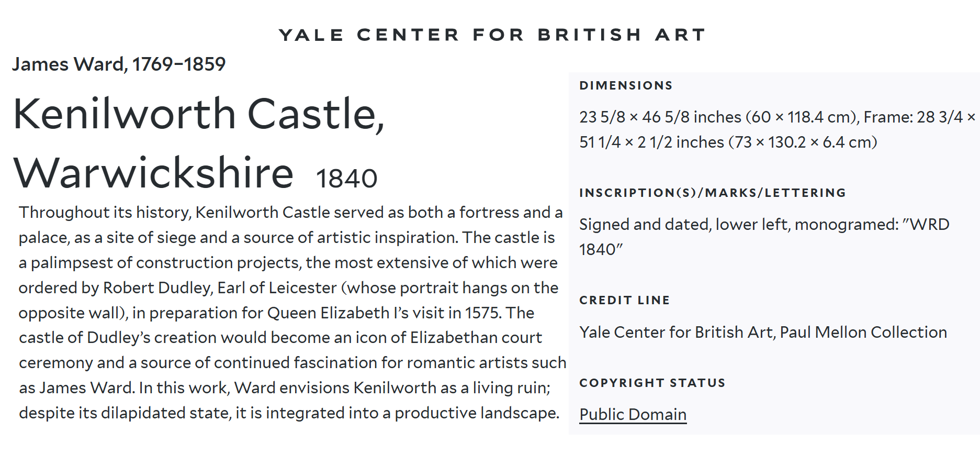The height and width of the screenshot is (465, 980).
Task: Click the Dimensions section heading
Action: (626, 86)
